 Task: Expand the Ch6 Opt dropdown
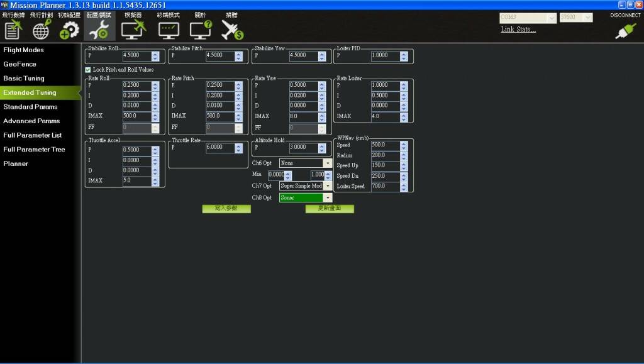pyautogui.click(x=327, y=163)
